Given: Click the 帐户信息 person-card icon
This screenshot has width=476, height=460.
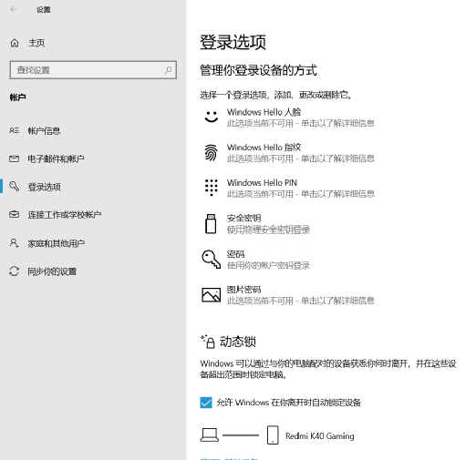Looking at the screenshot, I should pyautogui.click(x=14, y=130).
